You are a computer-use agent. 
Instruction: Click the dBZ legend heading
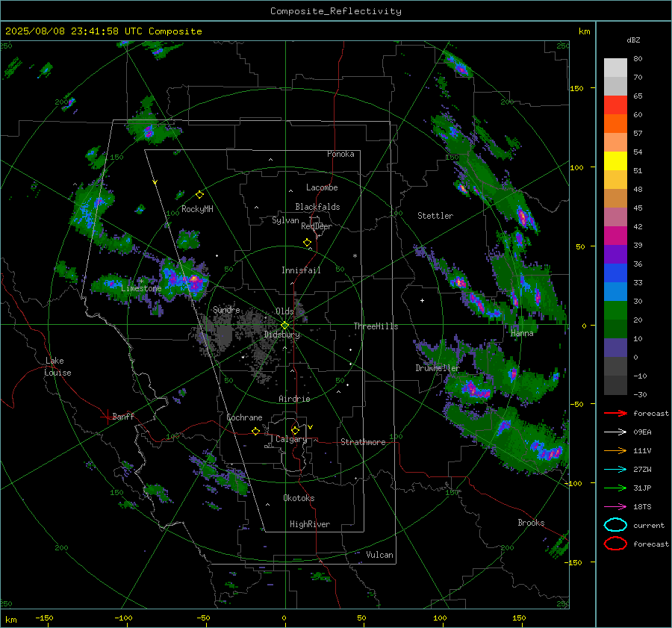(633, 40)
